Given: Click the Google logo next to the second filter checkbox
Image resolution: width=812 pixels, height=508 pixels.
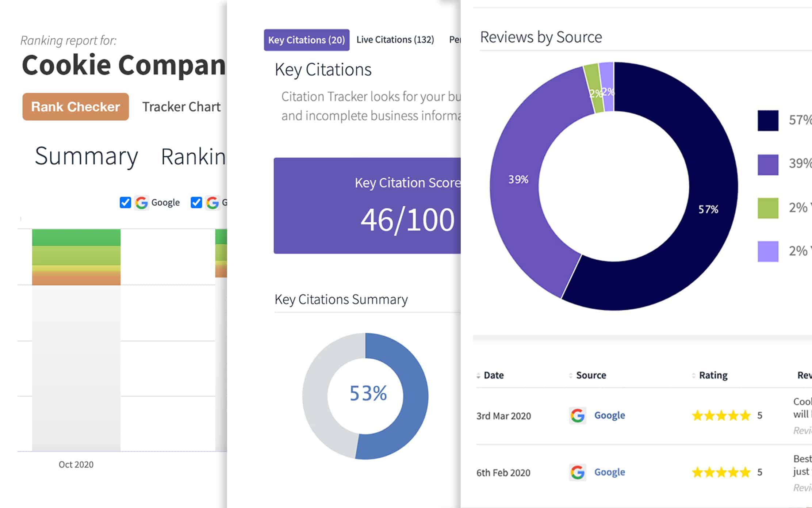Looking at the screenshot, I should [x=212, y=203].
